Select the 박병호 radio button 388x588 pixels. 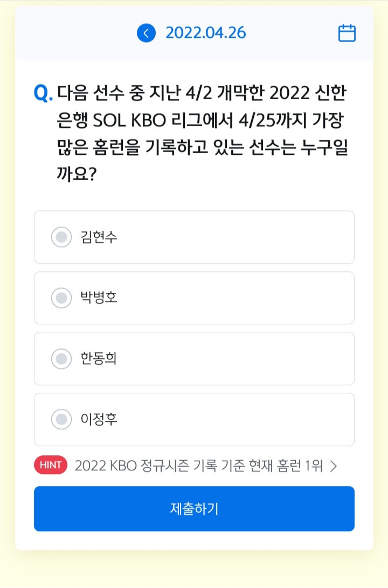coord(61,298)
